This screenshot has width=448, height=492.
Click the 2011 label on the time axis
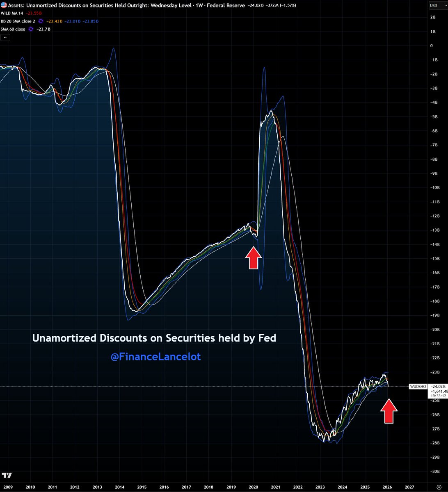[x=52, y=487]
